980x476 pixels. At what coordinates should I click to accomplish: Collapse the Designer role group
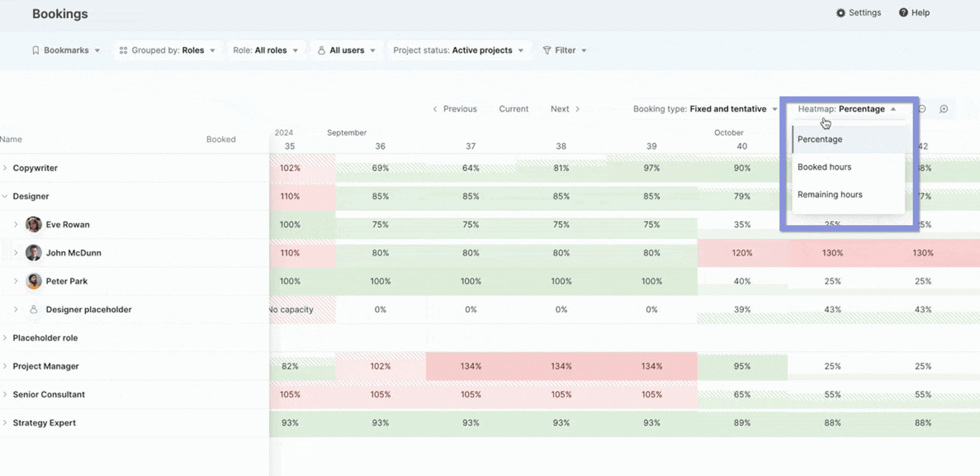coord(5,196)
